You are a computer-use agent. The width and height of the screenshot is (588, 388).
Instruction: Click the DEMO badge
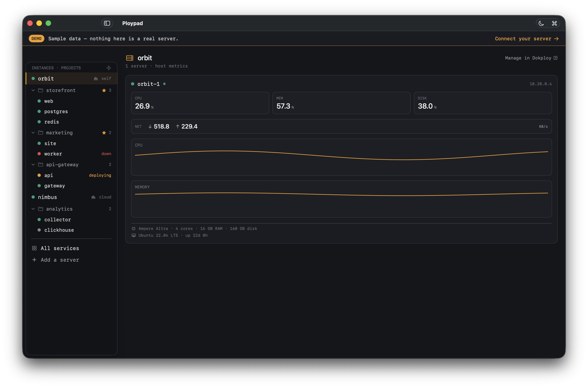click(36, 39)
